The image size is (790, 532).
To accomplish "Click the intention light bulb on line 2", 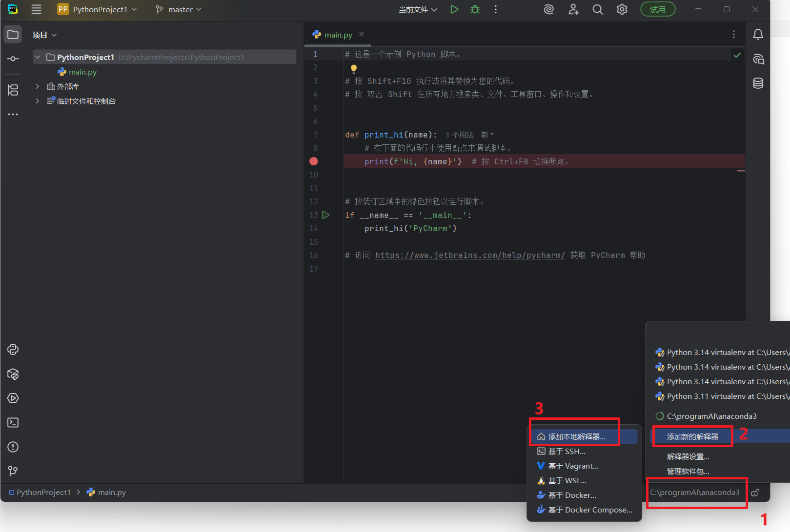I will pyautogui.click(x=354, y=68).
